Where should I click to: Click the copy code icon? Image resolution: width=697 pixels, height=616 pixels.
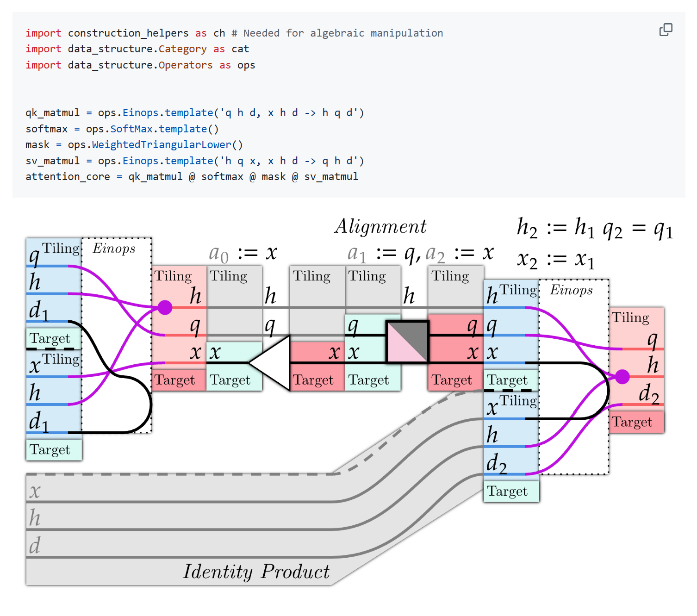666,30
